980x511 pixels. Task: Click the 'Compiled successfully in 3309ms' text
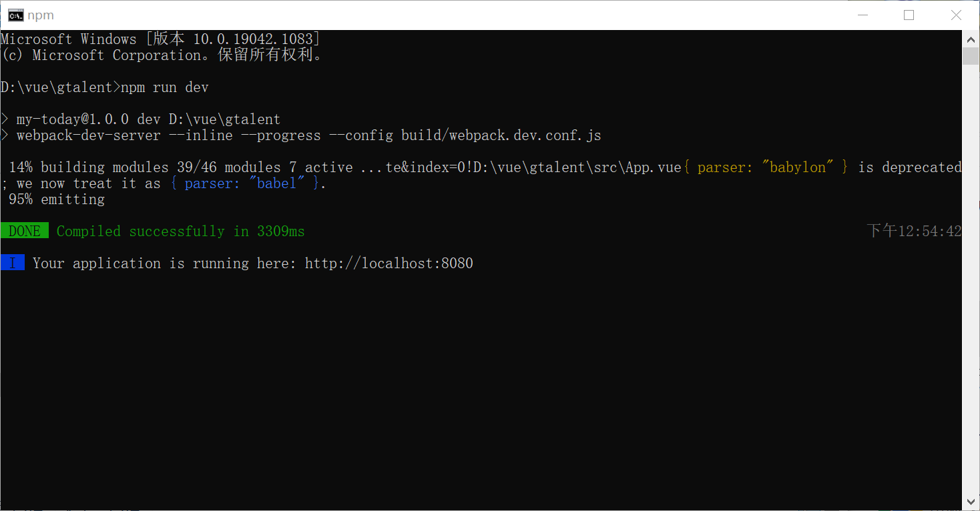click(x=181, y=231)
